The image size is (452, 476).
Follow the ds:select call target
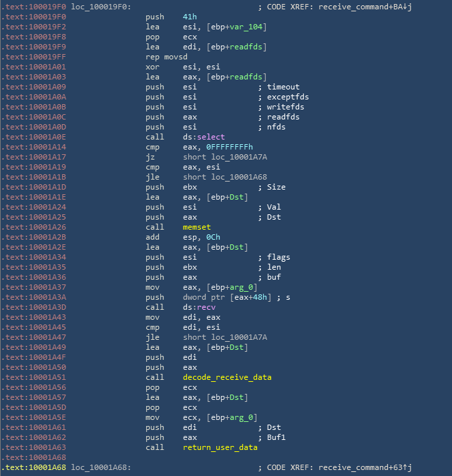click(204, 137)
